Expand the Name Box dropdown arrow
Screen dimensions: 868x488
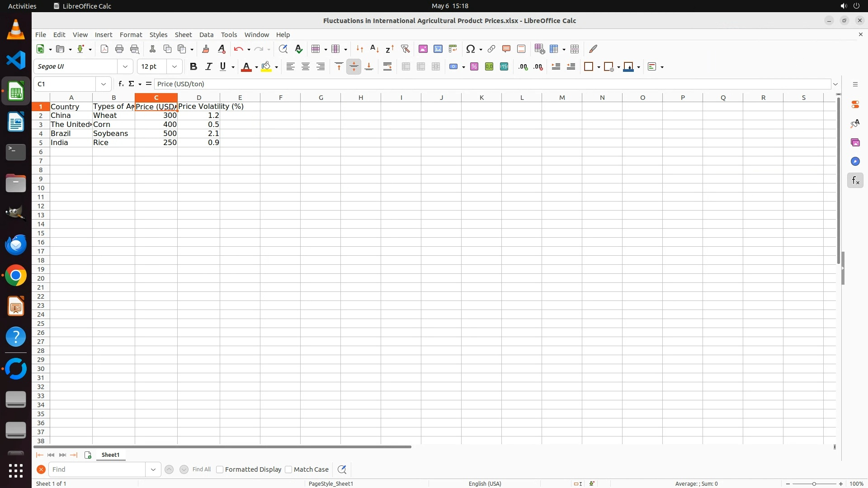104,84
